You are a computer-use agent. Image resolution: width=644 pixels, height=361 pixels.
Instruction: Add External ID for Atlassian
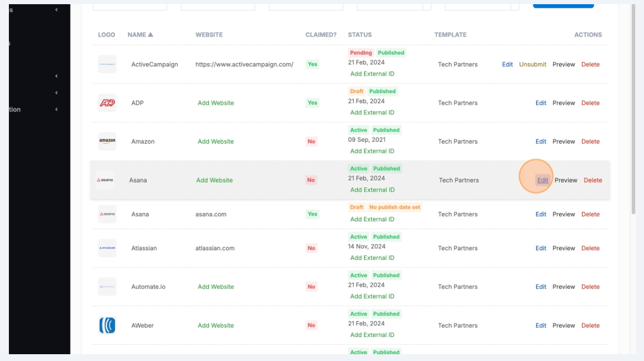[372, 258]
